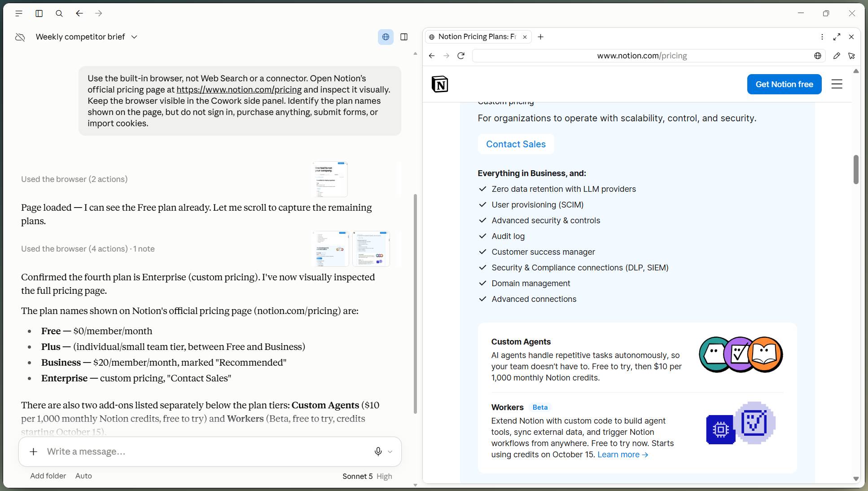Click the Add folder button
Image resolution: width=868 pixels, height=491 pixels.
tap(48, 476)
